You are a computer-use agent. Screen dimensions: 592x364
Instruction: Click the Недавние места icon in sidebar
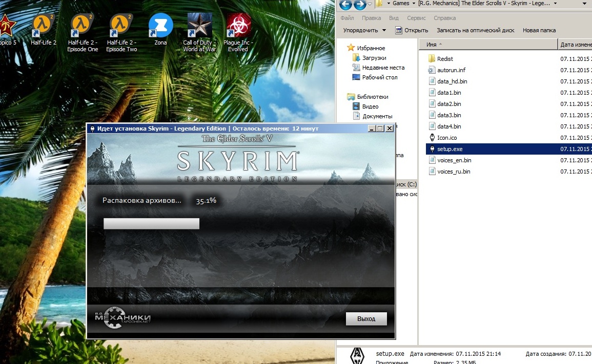tap(356, 68)
